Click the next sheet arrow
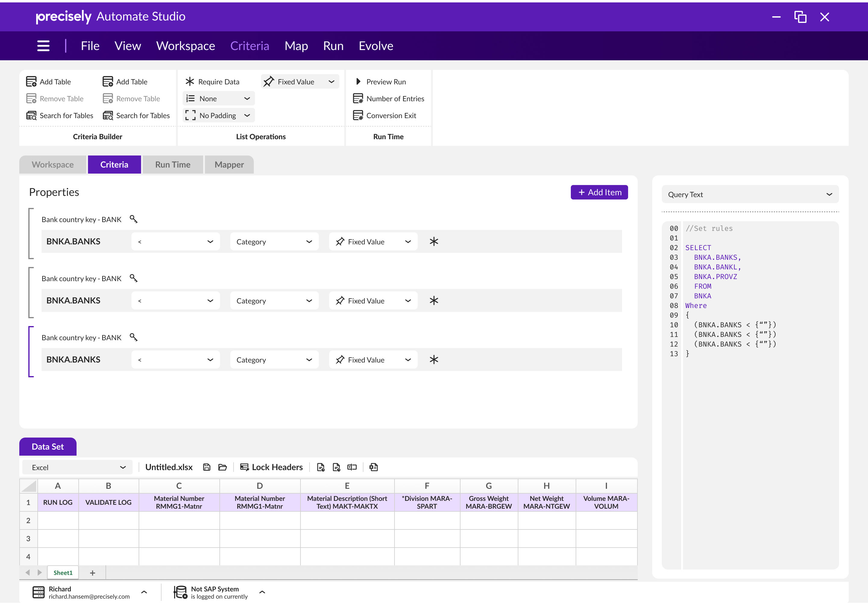The height and width of the screenshot is (603, 868). coord(39,572)
